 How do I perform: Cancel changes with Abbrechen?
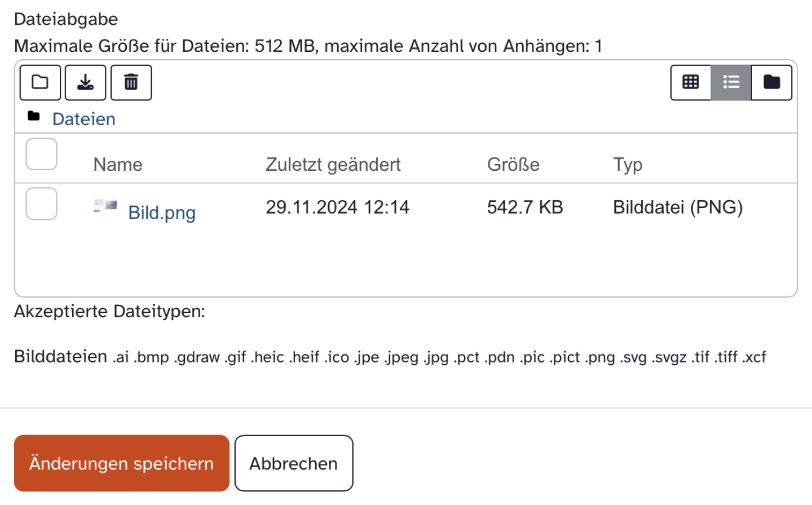click(x=294, y=463)
